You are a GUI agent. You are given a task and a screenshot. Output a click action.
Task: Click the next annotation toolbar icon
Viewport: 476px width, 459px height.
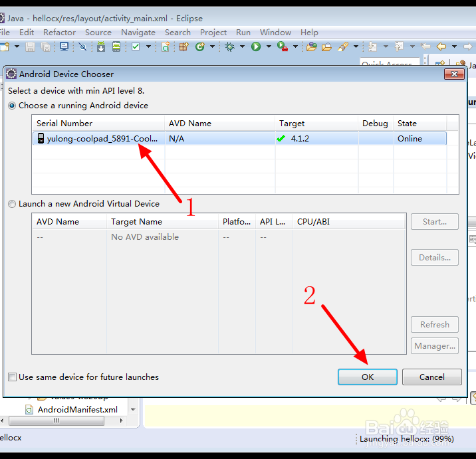tap(372, 46)
